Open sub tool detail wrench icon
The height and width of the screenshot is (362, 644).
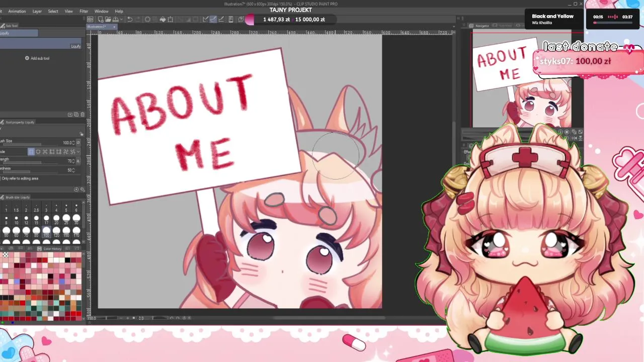click(82, 190)
